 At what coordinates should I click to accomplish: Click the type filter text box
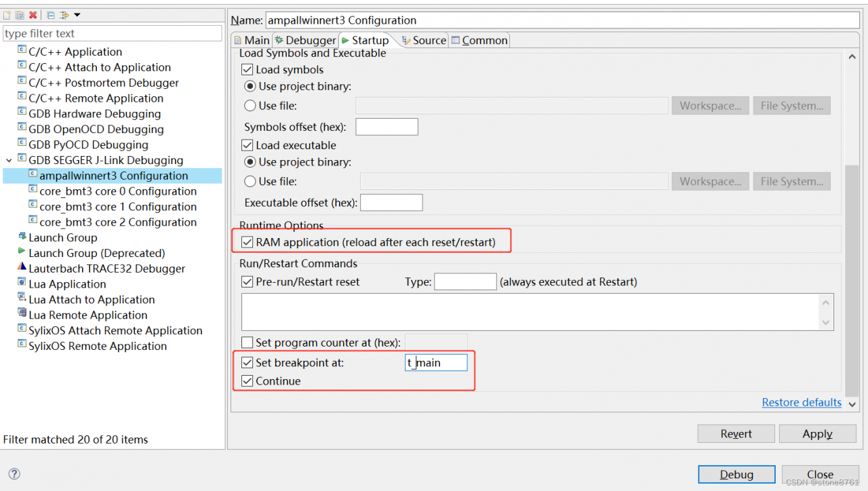113,33
